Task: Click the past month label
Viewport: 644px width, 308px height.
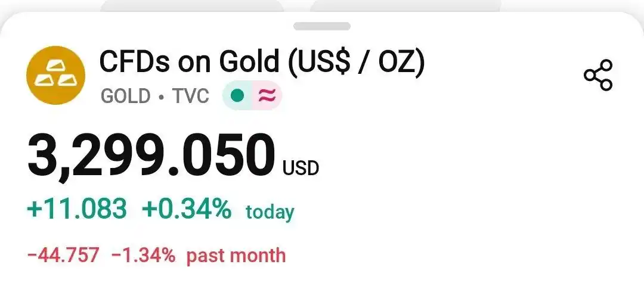Action: pyautogui.click(x=236, y=256)
